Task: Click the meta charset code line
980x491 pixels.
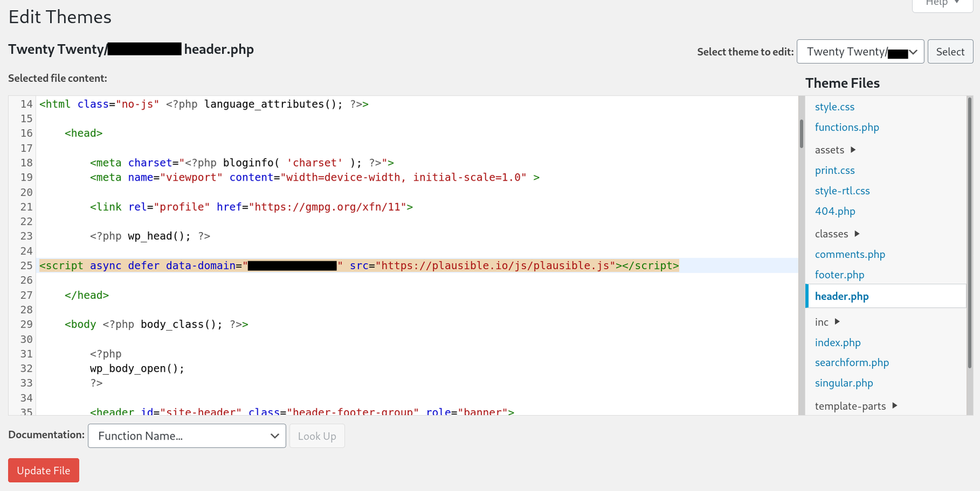Action: click(242, 163)
